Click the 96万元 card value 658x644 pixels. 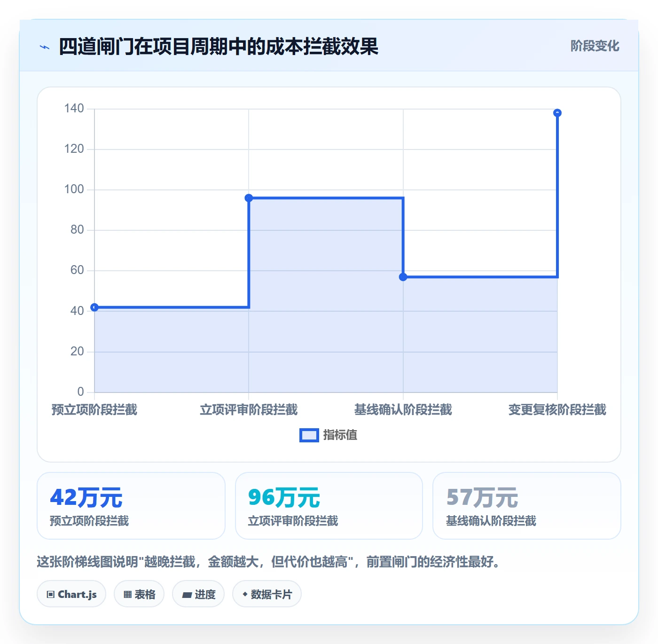pos(284,497)
